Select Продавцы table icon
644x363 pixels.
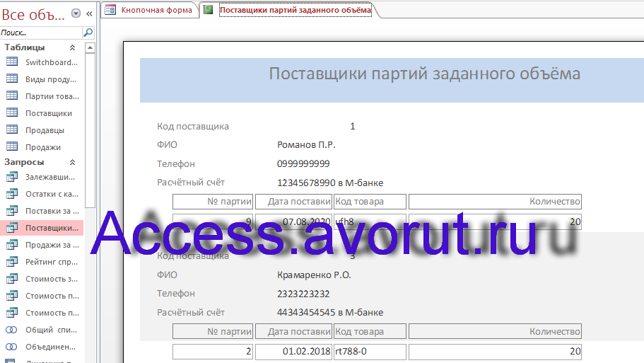point(12,129)
